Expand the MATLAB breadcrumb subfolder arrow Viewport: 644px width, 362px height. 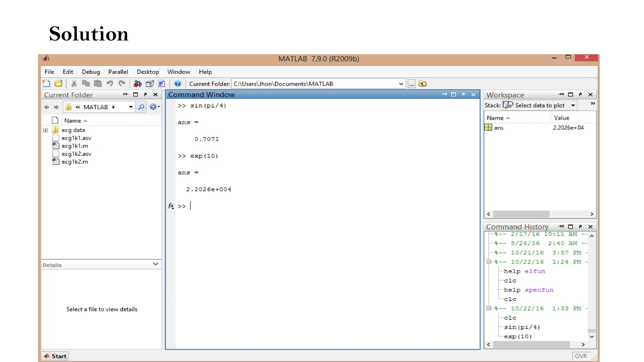[114, 107]
